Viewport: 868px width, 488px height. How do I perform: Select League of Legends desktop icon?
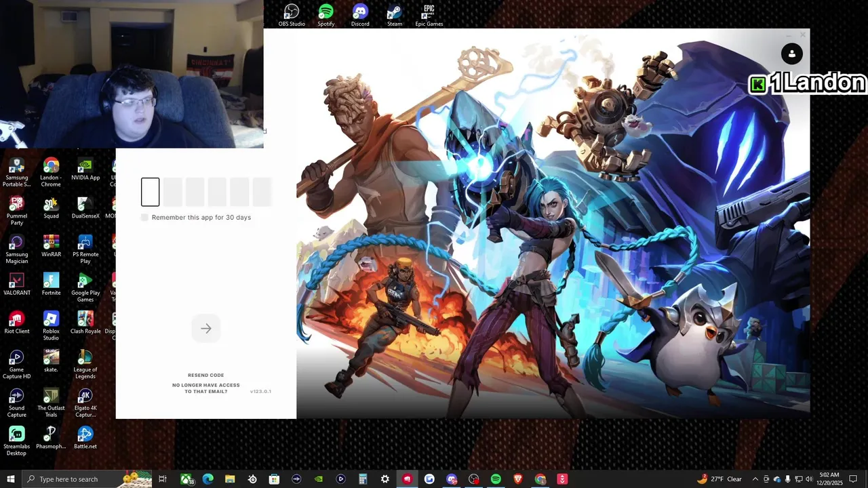85,365
